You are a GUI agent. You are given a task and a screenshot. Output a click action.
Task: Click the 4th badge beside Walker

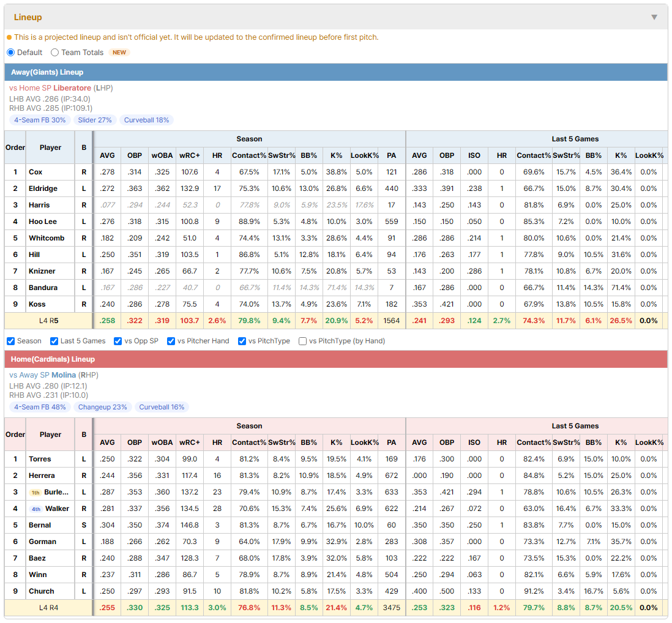[36, 509]
